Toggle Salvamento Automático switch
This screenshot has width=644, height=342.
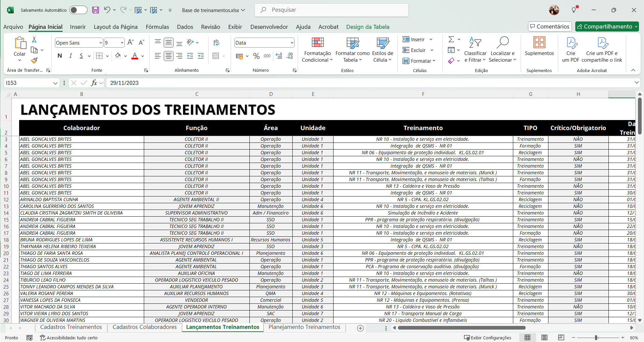pos(78,10)
